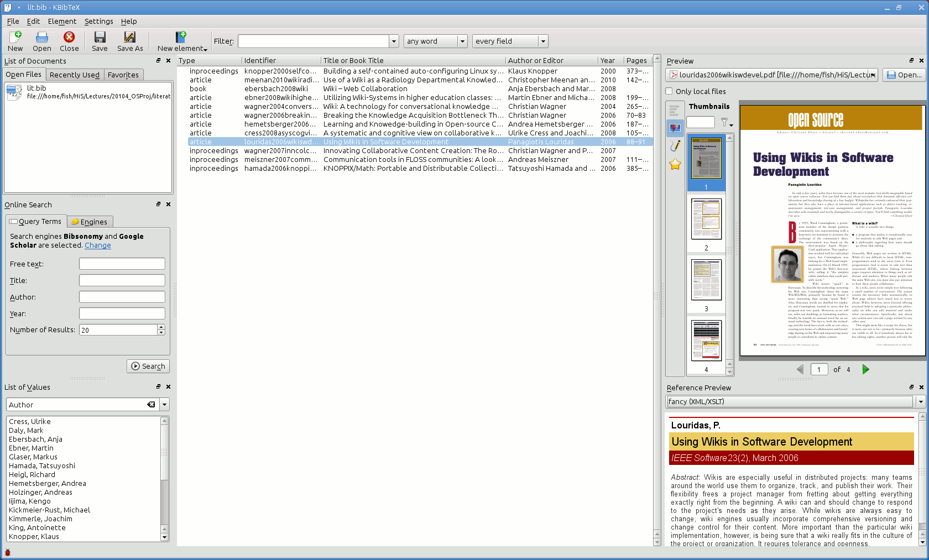
Task: Float the List of Documents panel
Action: 159,61
